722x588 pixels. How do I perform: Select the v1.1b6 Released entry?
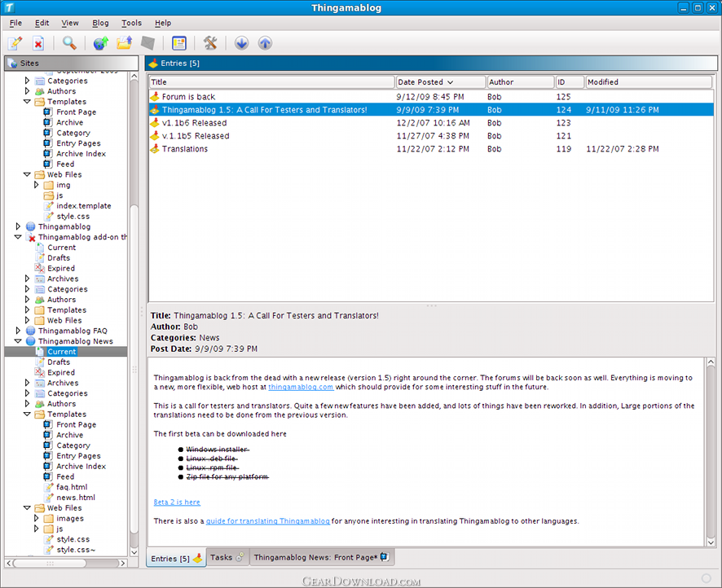click(x=431, y=123)
